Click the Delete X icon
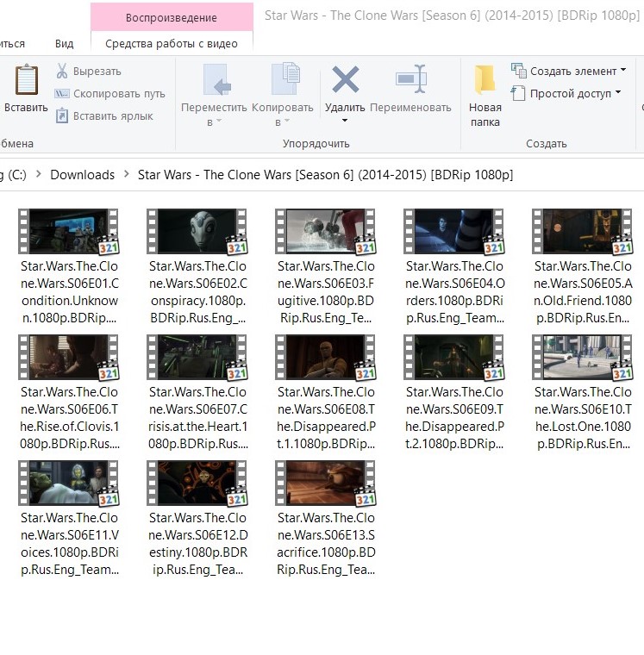Image resolution: width=644 pixels, height=655 pixels. pyautogui.click(x=345, y=79)
